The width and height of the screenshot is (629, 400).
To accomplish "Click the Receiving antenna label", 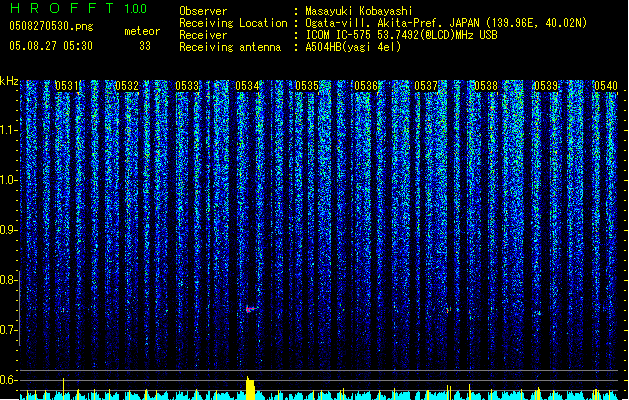I will pos(230,47).
